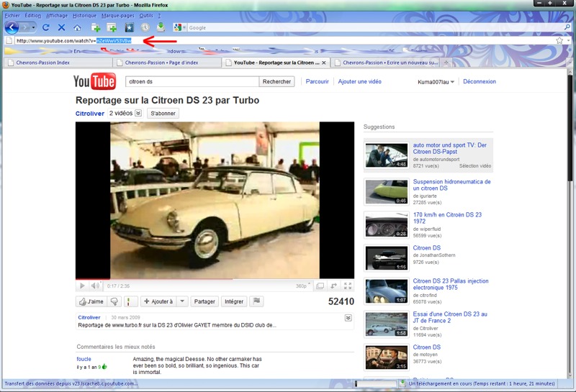The width and height of the screenshot is (576, 392).
Task: Open the Affichage menu
Action: [57, 16]
